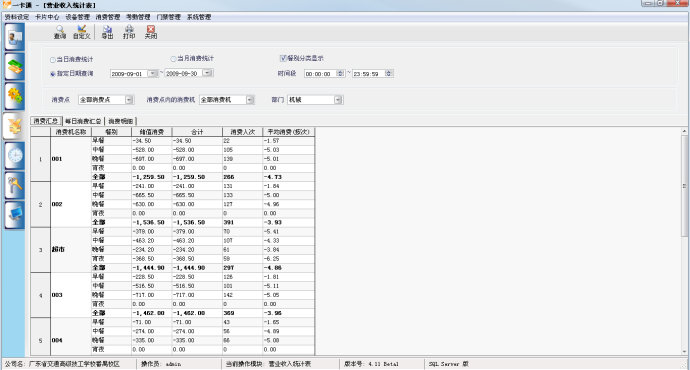This screenshot has height=370, width=690.
Task: Open the 门禁管理 menu
Action: 169,17
